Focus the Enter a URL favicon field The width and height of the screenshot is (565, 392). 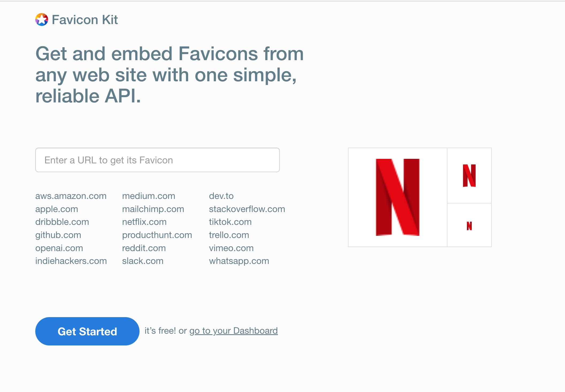coord(157,160)
